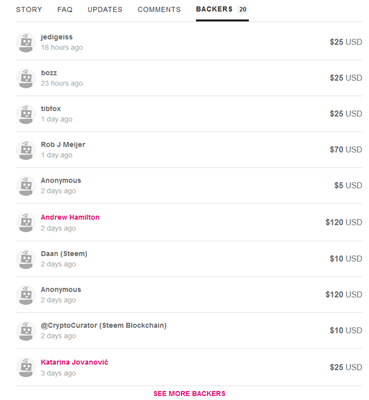Click bozz backer avatar icon
This screenshot has width=369, height=400.
coord(26,78)
